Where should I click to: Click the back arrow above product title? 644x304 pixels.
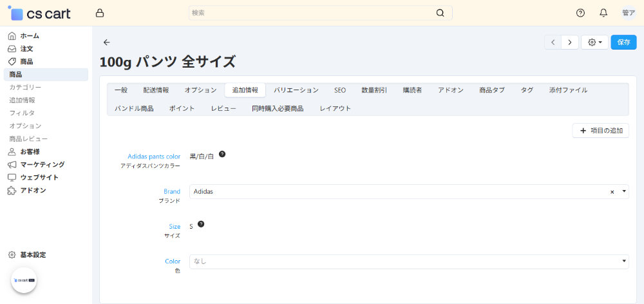(x=107, y=43)
